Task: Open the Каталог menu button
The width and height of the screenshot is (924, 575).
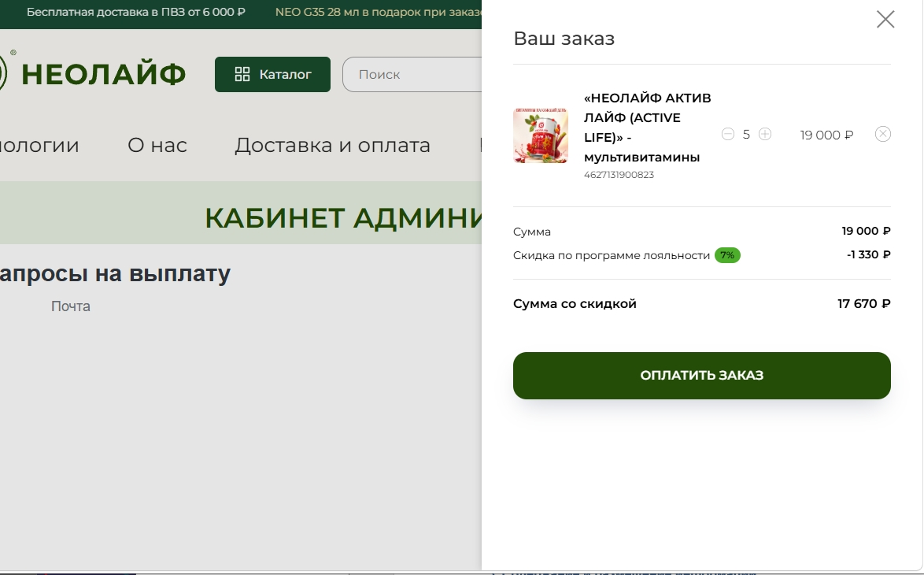Action: [272, 74]
